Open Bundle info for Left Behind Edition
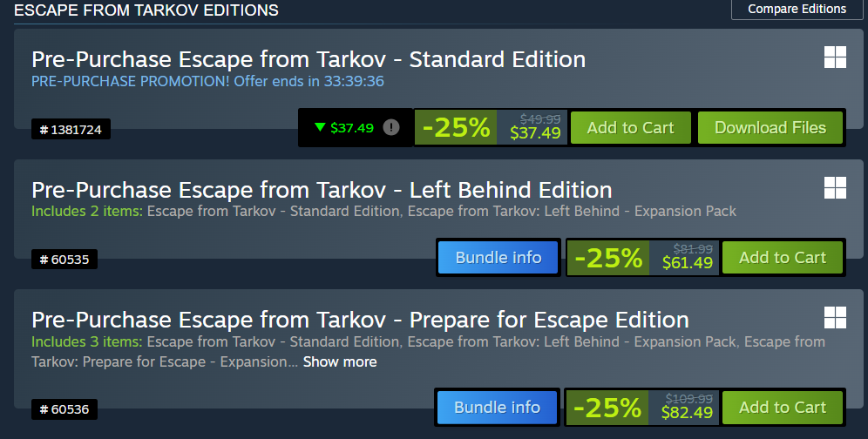Image resolution: width=868 pixels, height=439 pixels. pos(498,257)
